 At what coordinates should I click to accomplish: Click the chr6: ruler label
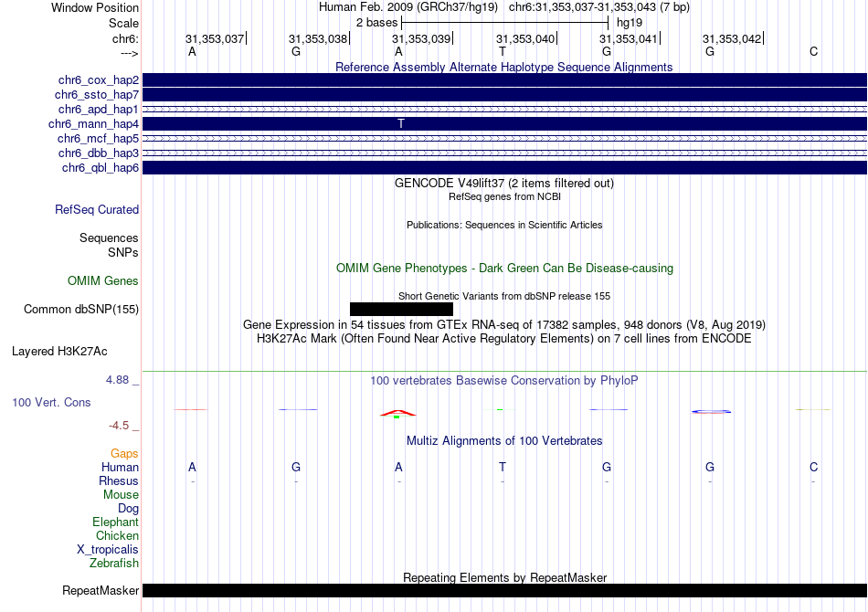click(125, 38)
